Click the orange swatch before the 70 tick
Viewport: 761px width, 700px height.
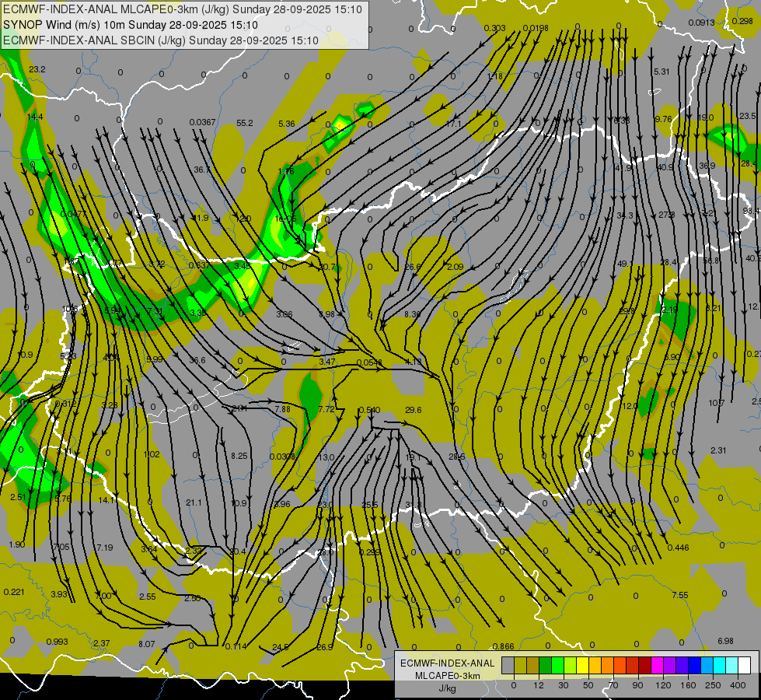tap(608, 665)
